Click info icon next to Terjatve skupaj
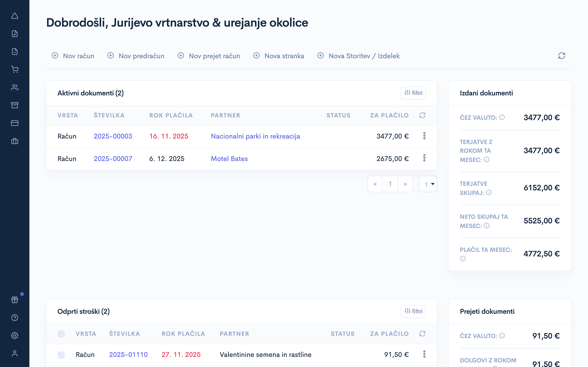This screenshot has height=367, width=588. [489, 193]
